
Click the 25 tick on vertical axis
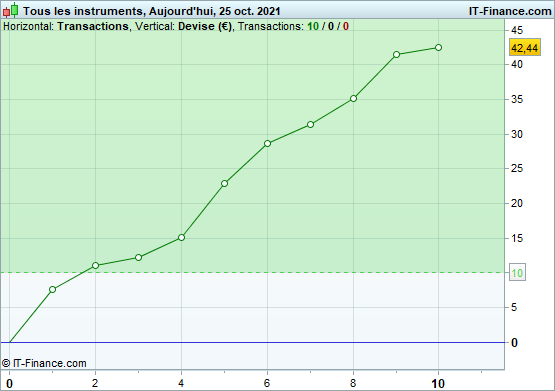tap(517, 168)
